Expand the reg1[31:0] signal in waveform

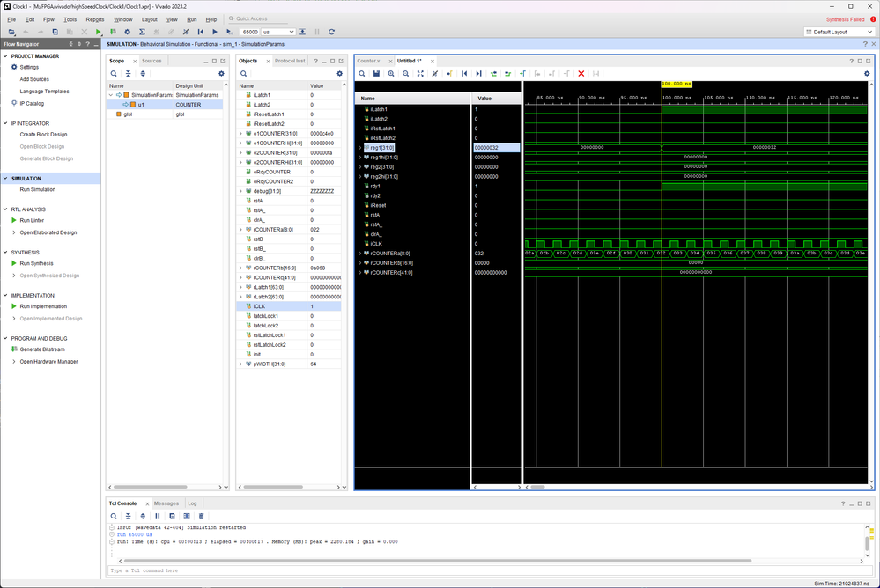pyautogui.click(x=360, y=148)
